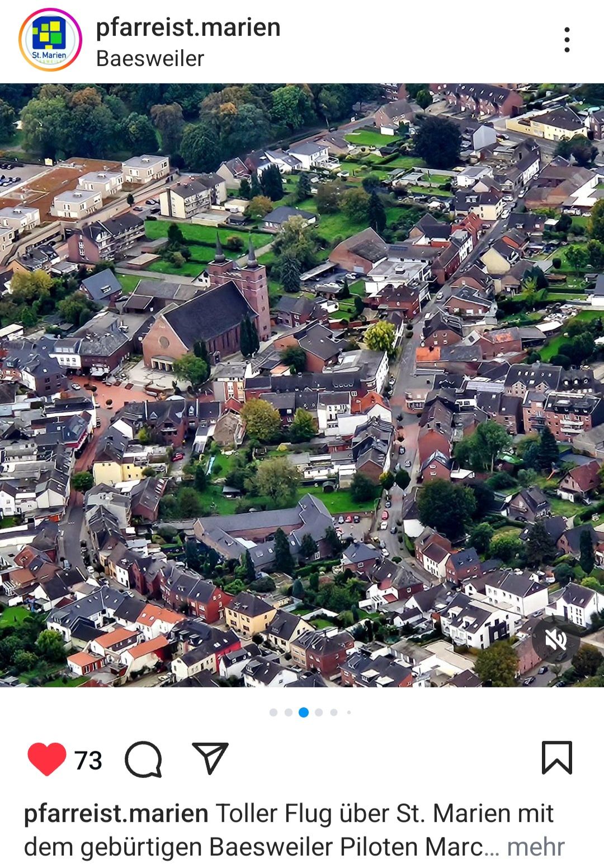
Task: Open the St. Marien profile picture
Action: pyautogui.click(x=50, y=40)
